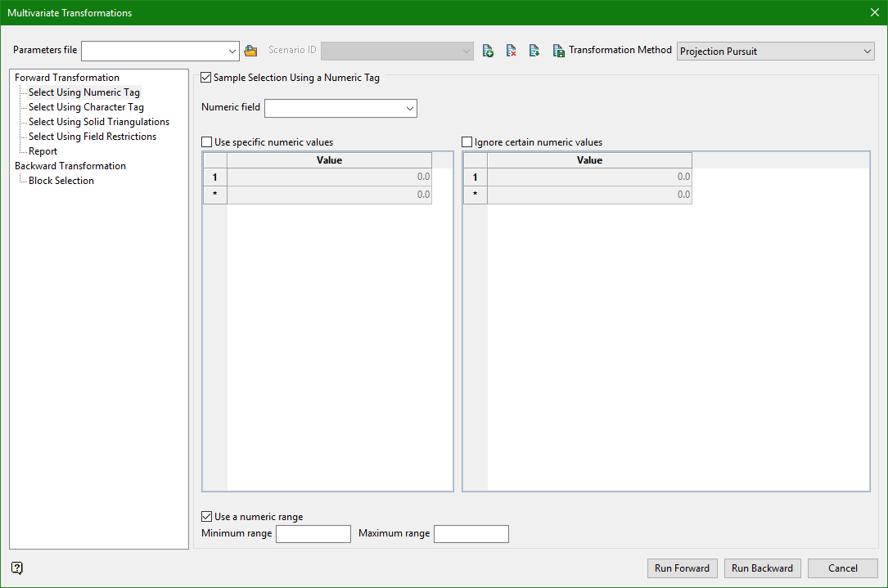Enable Use specific numeric values checkbox
The height and width of the screenshot is (588, 888).
click(207, 142)
